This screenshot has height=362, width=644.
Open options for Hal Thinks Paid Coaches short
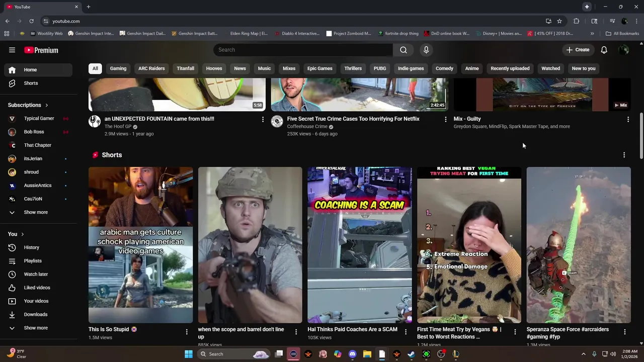[x=406, y=332]
